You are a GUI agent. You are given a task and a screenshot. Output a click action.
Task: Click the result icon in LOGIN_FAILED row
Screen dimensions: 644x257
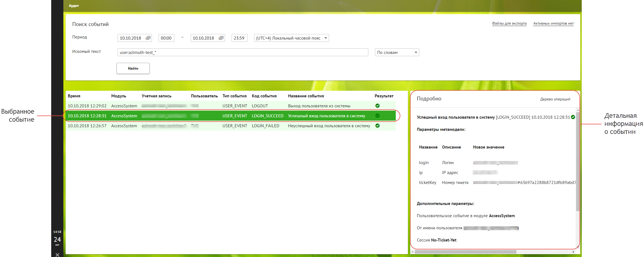[377, 126]
